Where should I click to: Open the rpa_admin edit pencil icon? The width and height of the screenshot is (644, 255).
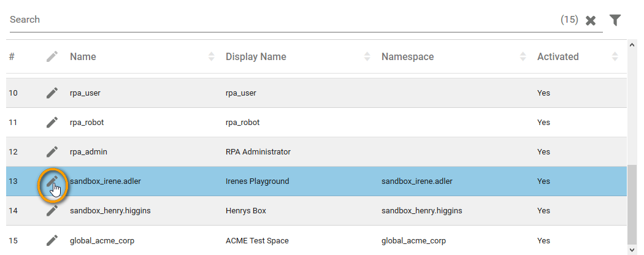[x=52, y=152]
